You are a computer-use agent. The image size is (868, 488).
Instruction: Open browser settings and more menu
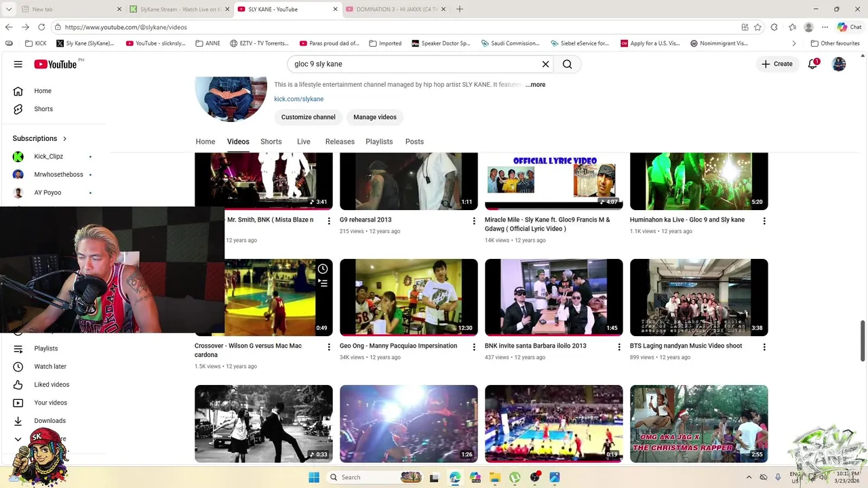pos(825,27)
